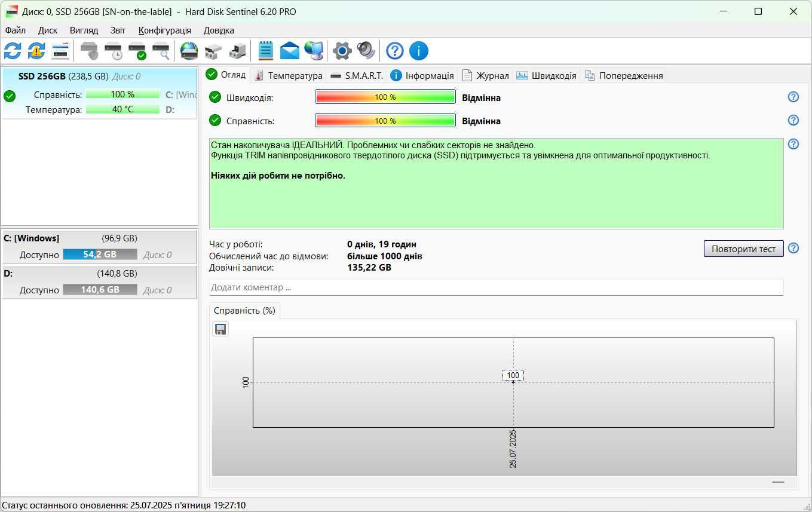Click the white network drives toolbar icon
Screen dimensions: 812x512
click(213, 51)
